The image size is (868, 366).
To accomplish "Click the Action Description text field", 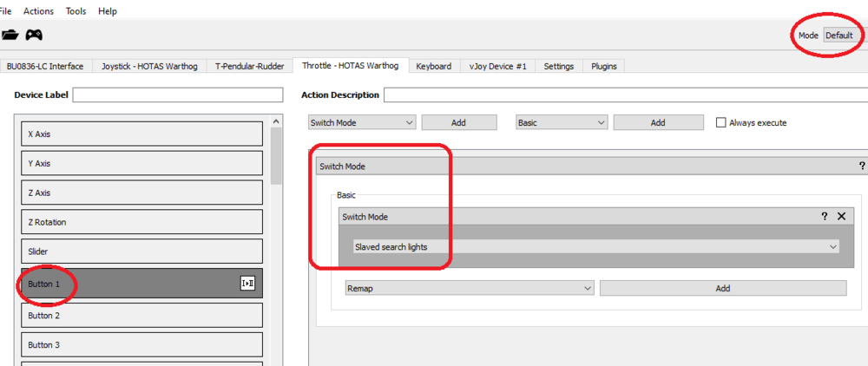I will pos(626,95).
